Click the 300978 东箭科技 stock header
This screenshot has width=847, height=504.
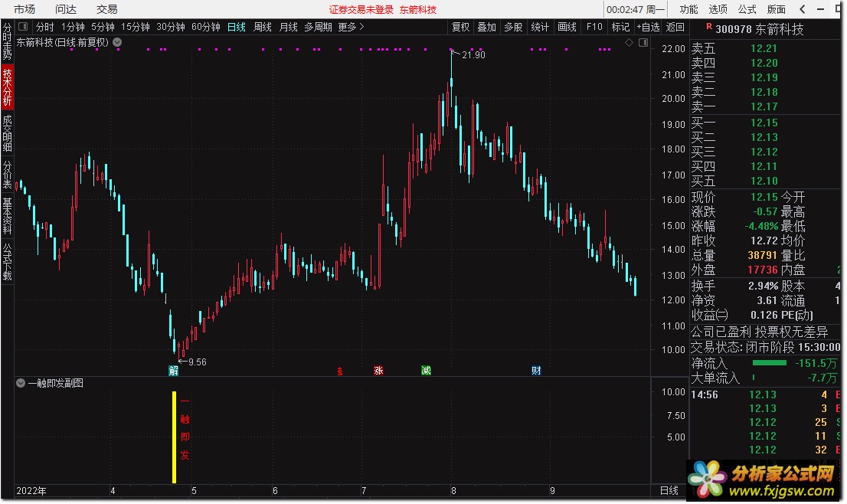[760, 29]
